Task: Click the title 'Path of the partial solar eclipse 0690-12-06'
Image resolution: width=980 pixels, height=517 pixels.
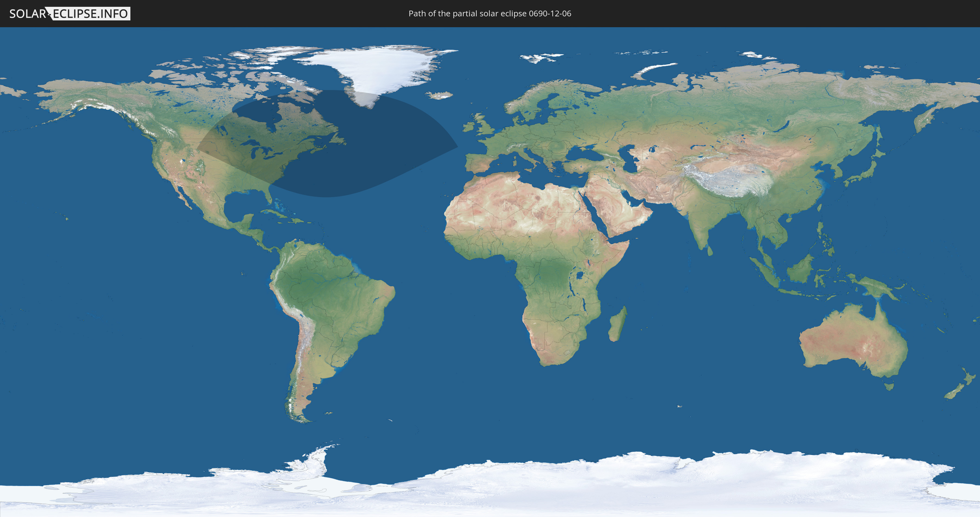Action: [x=490, y=14]
